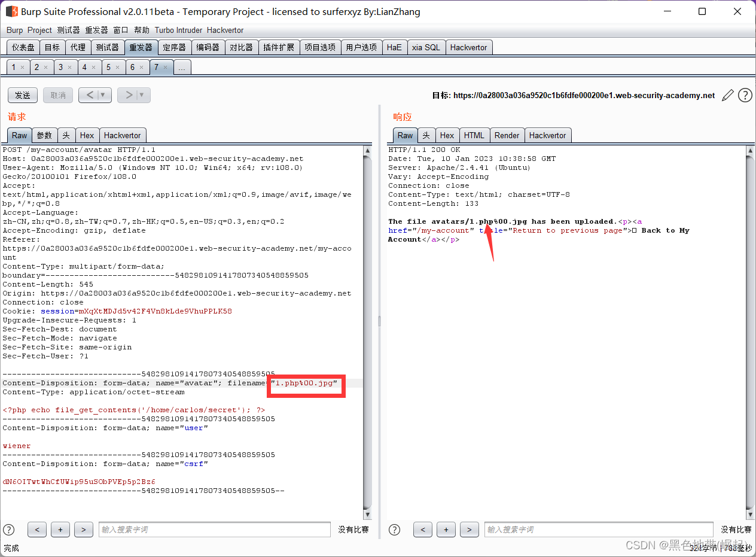Go to previous match in response search

(423, 529)
